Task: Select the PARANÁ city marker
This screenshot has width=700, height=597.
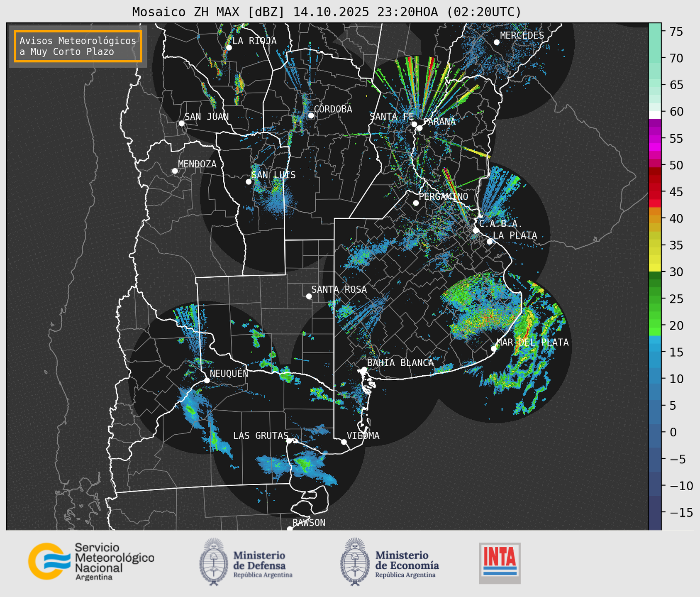Action: 420,128
